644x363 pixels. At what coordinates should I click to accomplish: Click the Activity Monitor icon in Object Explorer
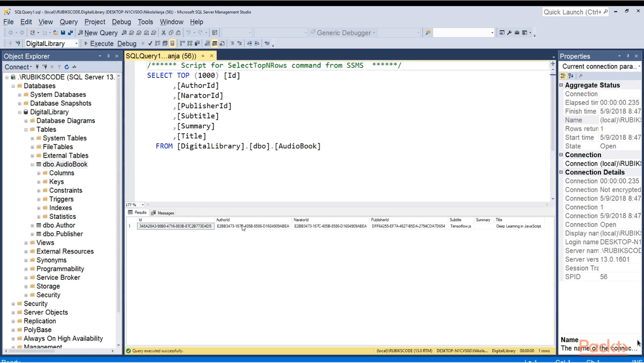pos(74,67)
